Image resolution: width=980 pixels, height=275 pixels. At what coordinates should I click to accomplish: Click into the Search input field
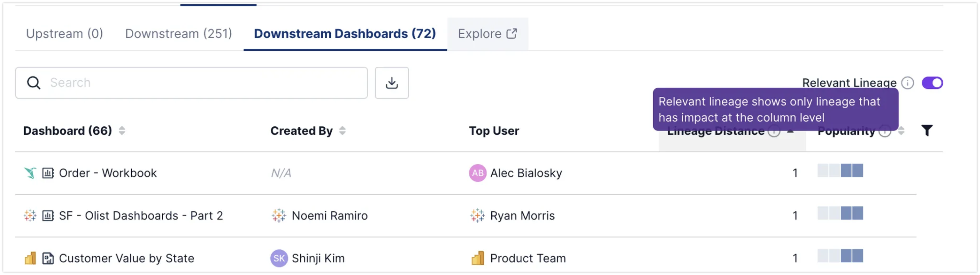pyautogui.click(x=205, y=83)
